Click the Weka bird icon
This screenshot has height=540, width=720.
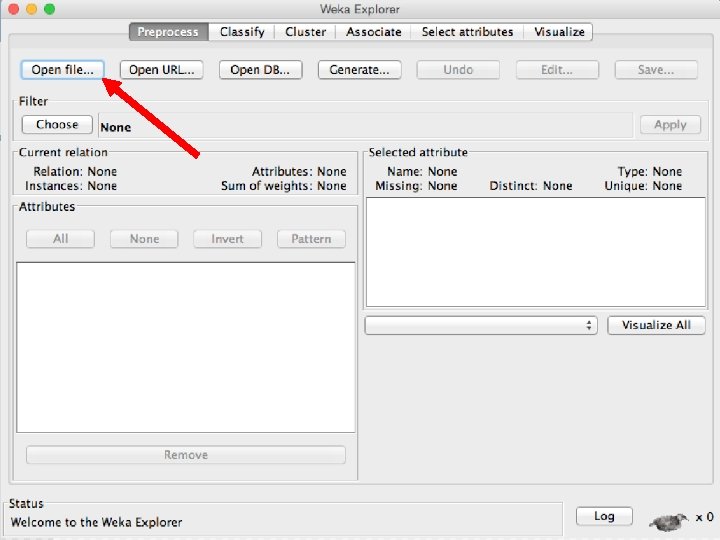669,521
